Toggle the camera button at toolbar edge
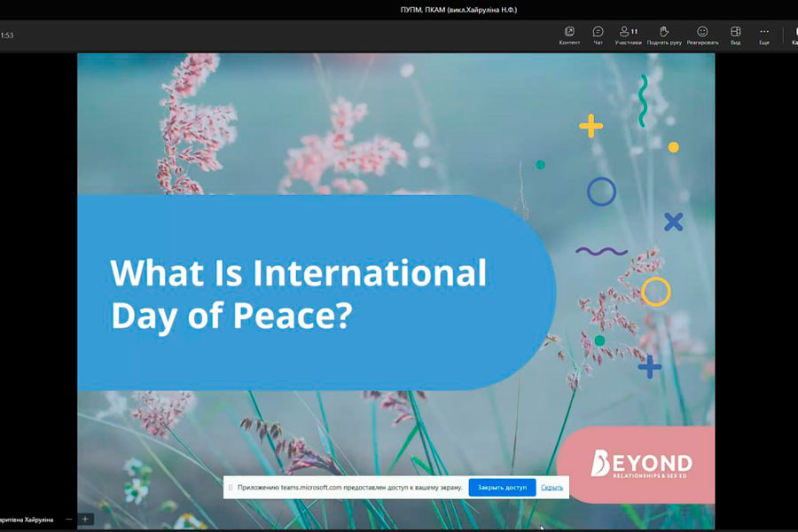798x532 pixels. (x=794, y=35)
